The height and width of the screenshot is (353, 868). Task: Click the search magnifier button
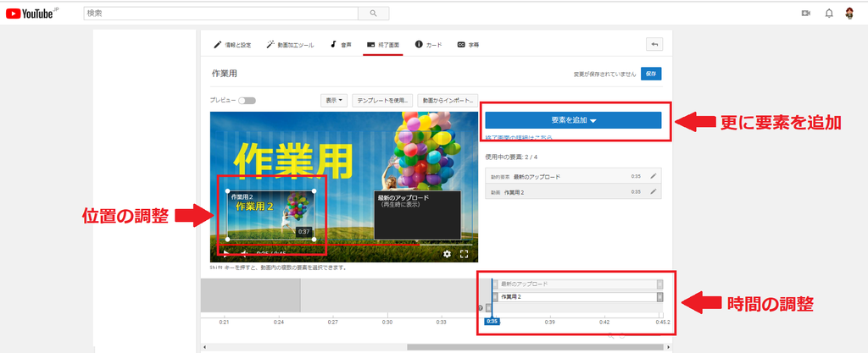pos(374,14)
